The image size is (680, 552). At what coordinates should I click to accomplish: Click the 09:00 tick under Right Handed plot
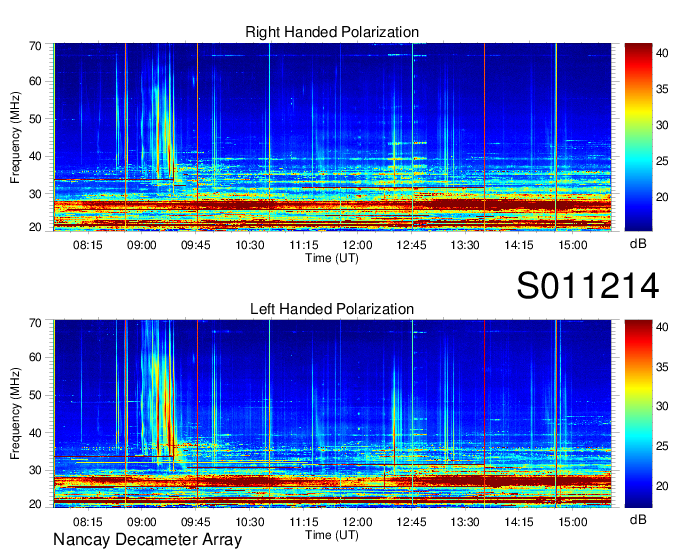point(141,245)
